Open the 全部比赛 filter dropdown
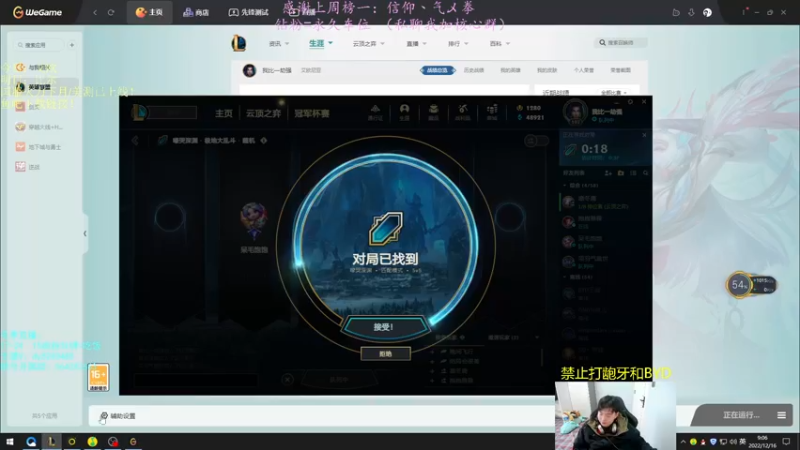Viewport: 800px width, 450px height. [x=614, y=93]
